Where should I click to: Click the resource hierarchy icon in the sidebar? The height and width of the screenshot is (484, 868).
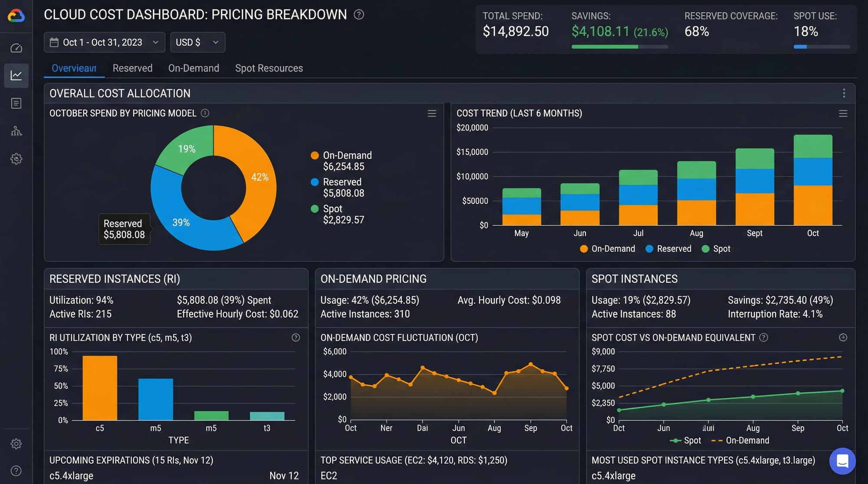(16, 131)
